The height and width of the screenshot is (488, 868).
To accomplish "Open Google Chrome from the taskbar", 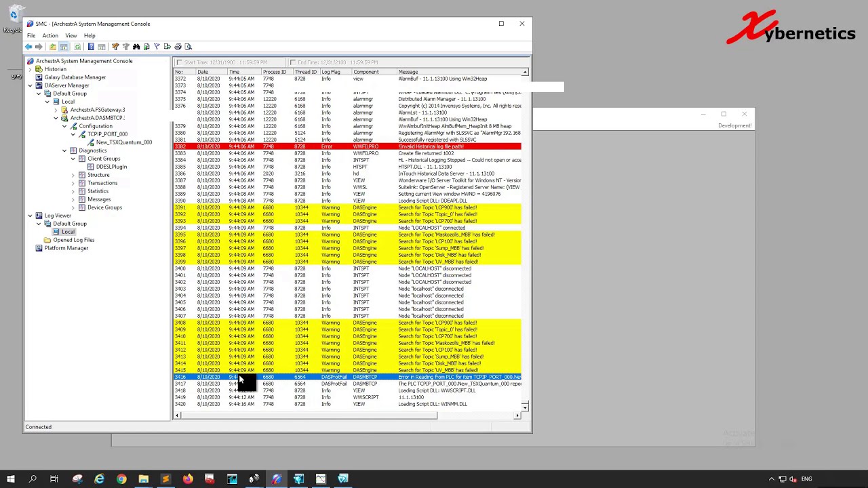I will pyautogui.click(x=121, y=479).
